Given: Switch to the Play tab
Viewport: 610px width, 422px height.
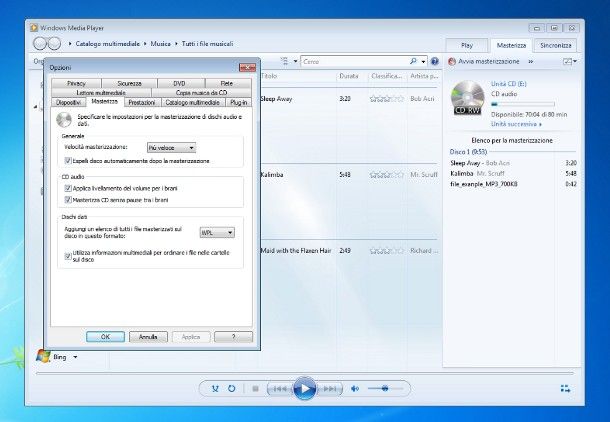Looking at the screenshot, I should 466,45.
